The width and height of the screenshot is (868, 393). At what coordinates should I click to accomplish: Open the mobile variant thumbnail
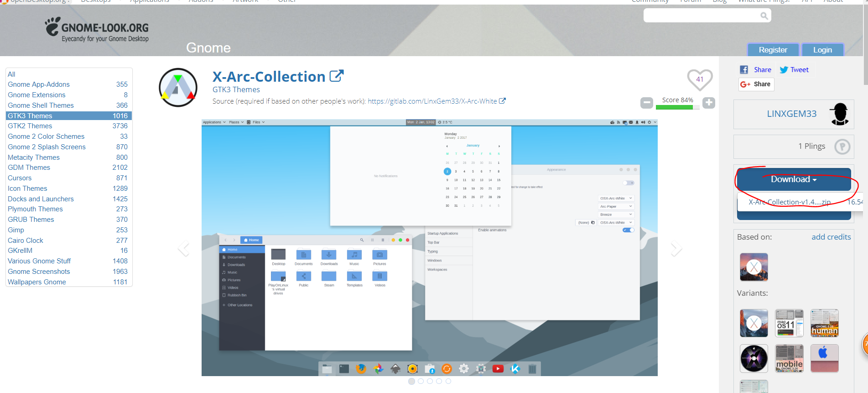(x=789, y=359)
